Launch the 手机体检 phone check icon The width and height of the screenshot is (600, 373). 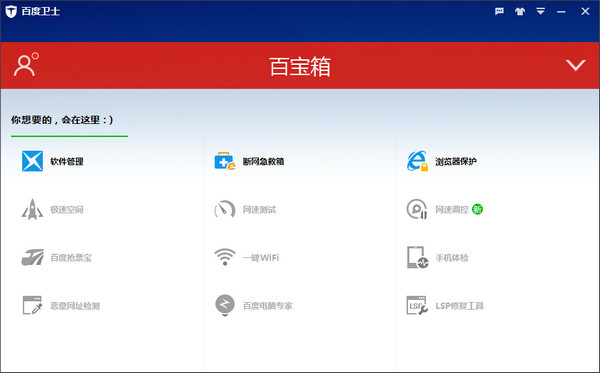click(x=417, y=257)
